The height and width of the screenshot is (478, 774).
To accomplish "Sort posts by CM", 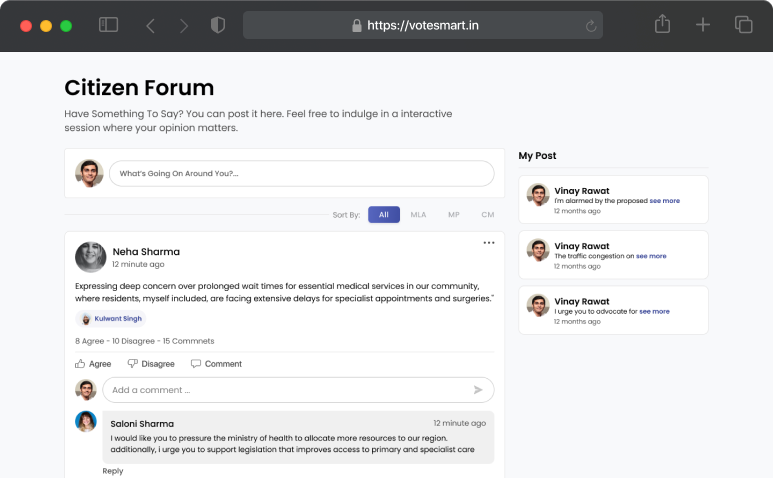I will (x=487, y=215).
